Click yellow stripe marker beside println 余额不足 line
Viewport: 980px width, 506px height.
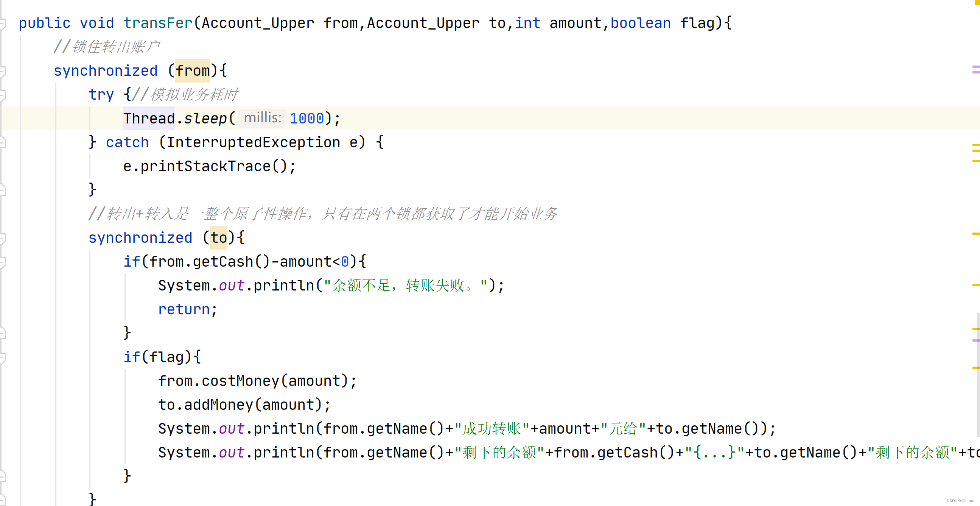pos(975,285)
